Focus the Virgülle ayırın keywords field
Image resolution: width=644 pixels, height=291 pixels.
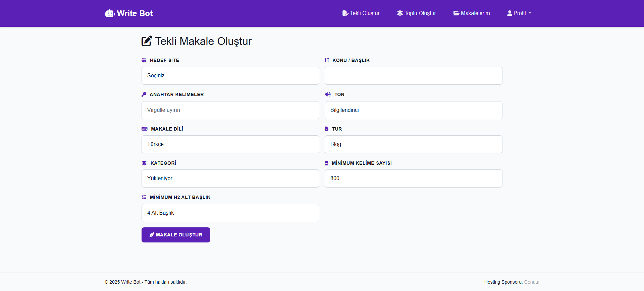click(230, 110)
